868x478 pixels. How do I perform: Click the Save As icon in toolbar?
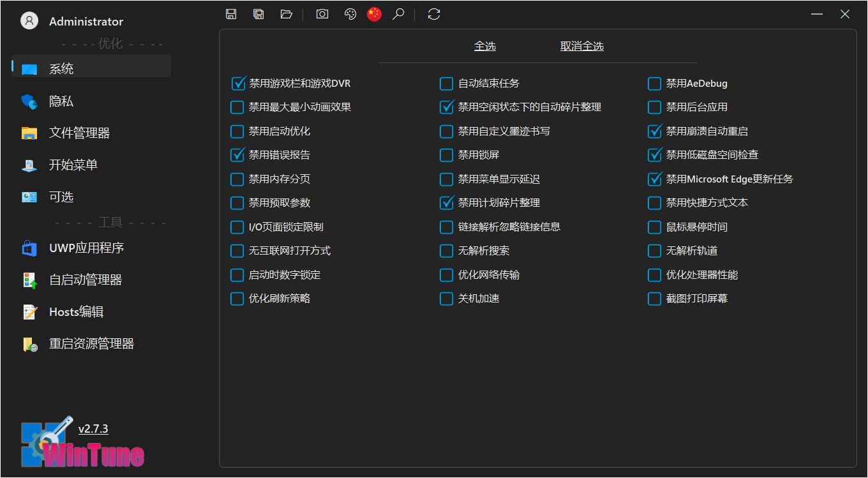coord(258,14)
